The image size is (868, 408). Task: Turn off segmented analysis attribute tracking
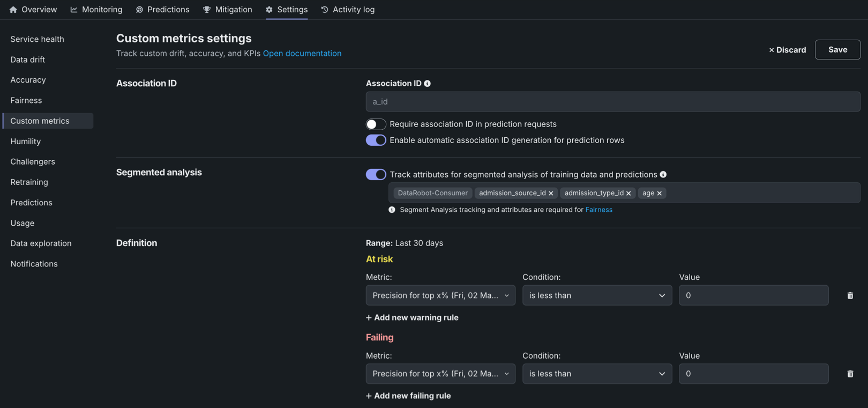(376, 175)
